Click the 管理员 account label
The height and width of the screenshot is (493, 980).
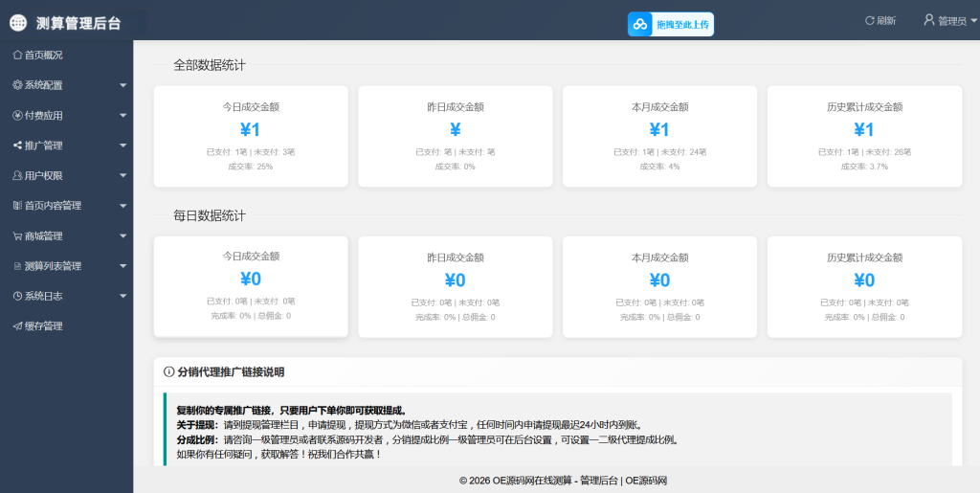[x=952, y=21]
